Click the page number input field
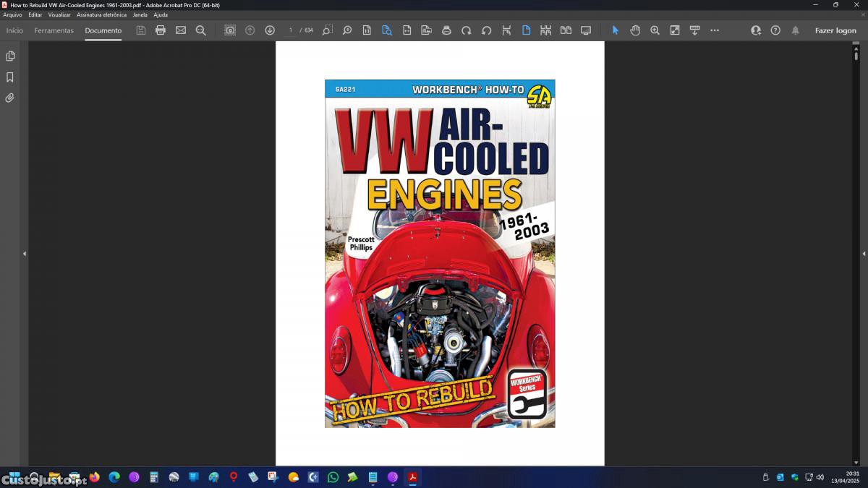 [291, 30]
